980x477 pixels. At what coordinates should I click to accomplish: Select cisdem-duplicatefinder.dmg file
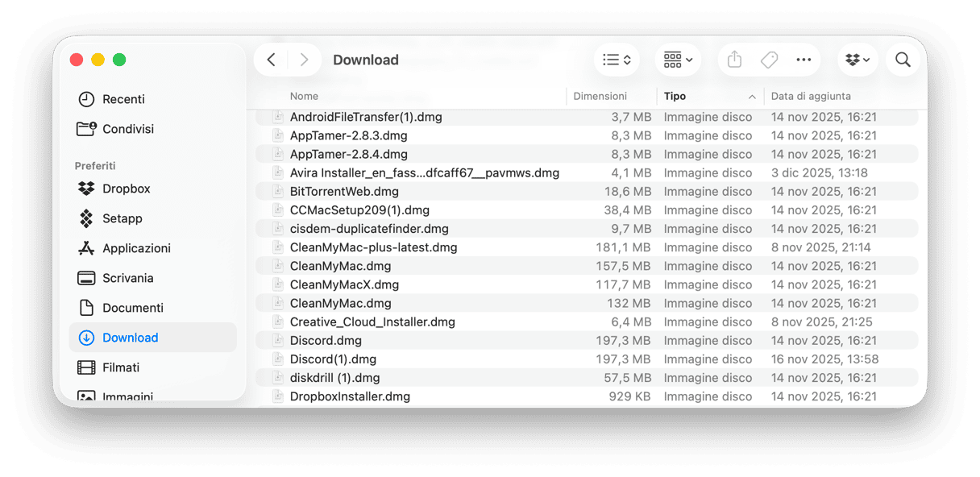pyautogui.click(x=587, y=228)
